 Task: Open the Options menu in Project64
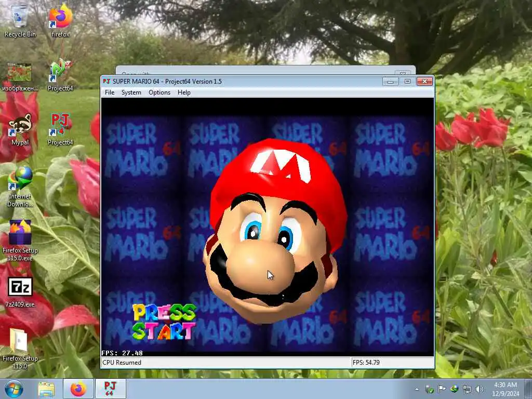[x=159, y=92]
